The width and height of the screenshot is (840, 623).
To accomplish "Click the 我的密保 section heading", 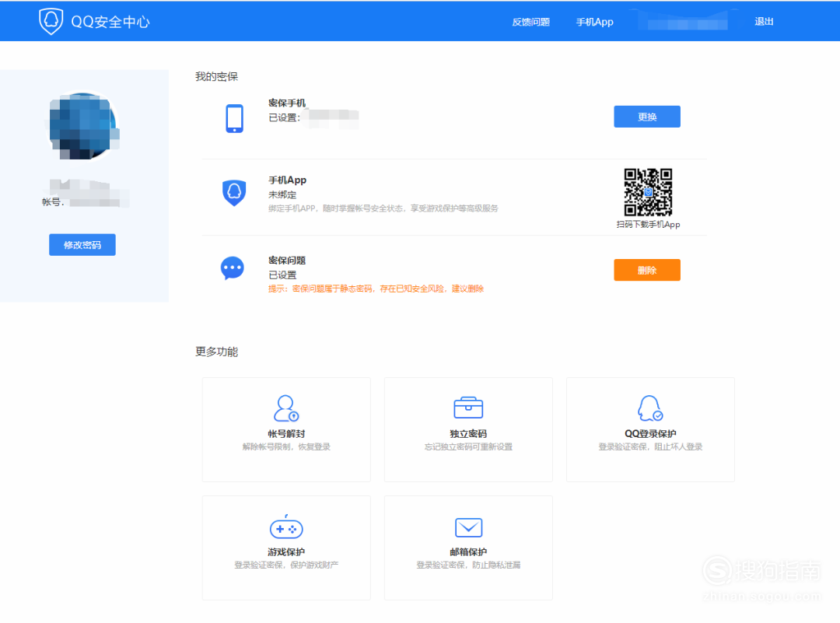I will pos(216,76).
